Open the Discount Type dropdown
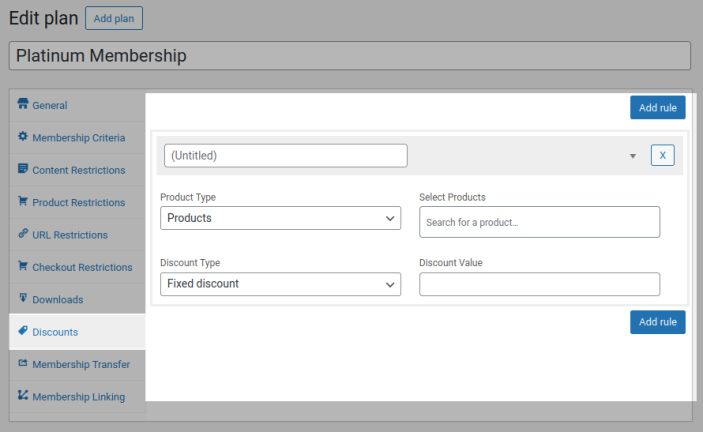This screenshot has width=703, height=432. pyautogui.click(x=281, y=284)
